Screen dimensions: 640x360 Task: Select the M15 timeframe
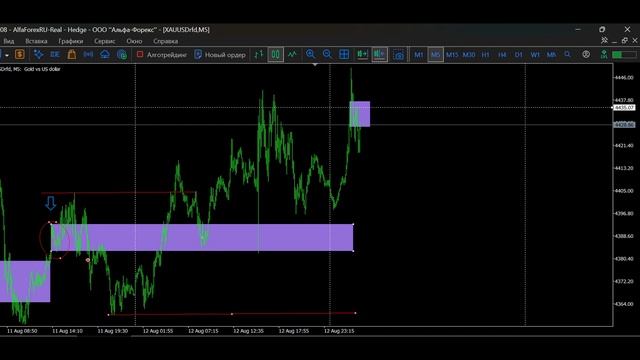tap(452, 55)
